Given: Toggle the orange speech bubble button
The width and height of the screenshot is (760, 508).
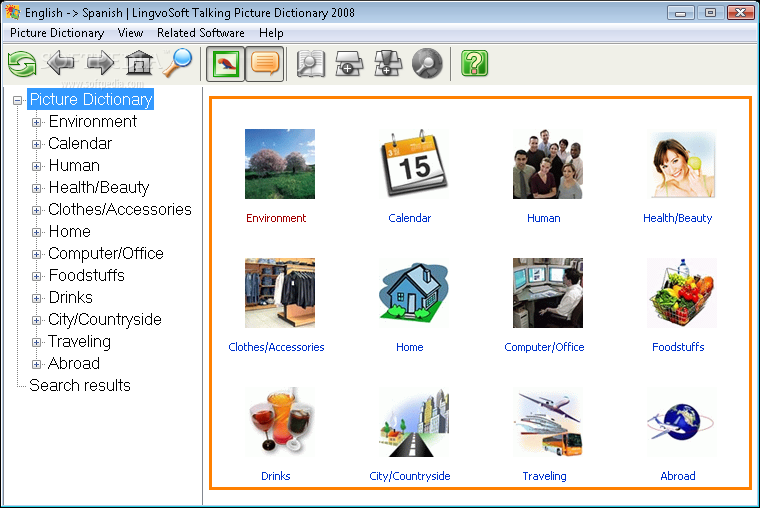Looking at the screenshot, I should pyautogui.click(x=265, y=64).
